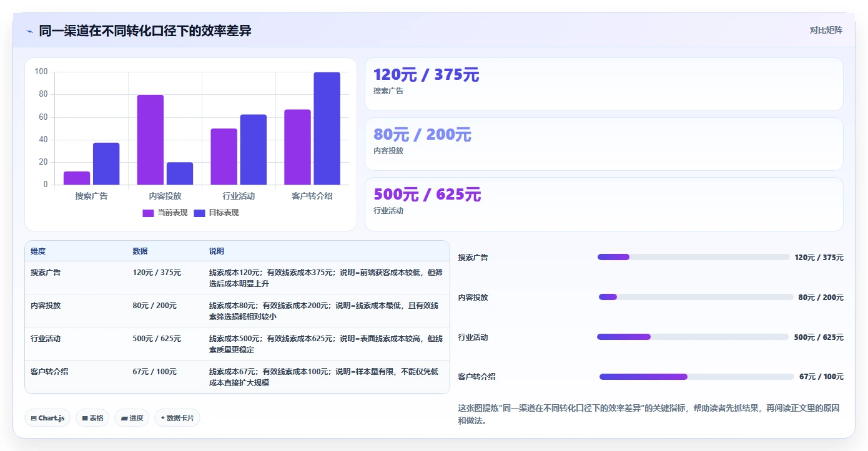Click table cell 67元 / 100元
The height and width of the screenshot is (451, 868).
pos(155,372)
